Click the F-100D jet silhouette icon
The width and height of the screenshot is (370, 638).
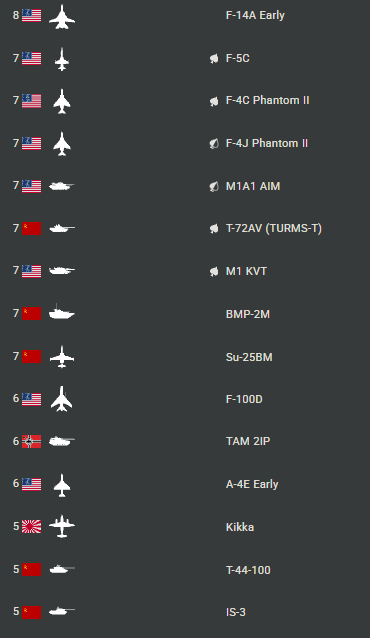[62, 399]
